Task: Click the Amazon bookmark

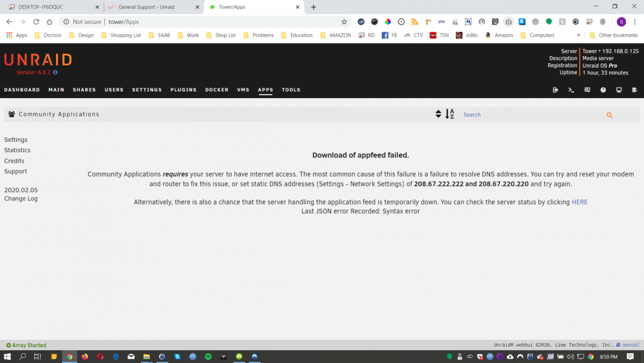Action: click(499, 35)
